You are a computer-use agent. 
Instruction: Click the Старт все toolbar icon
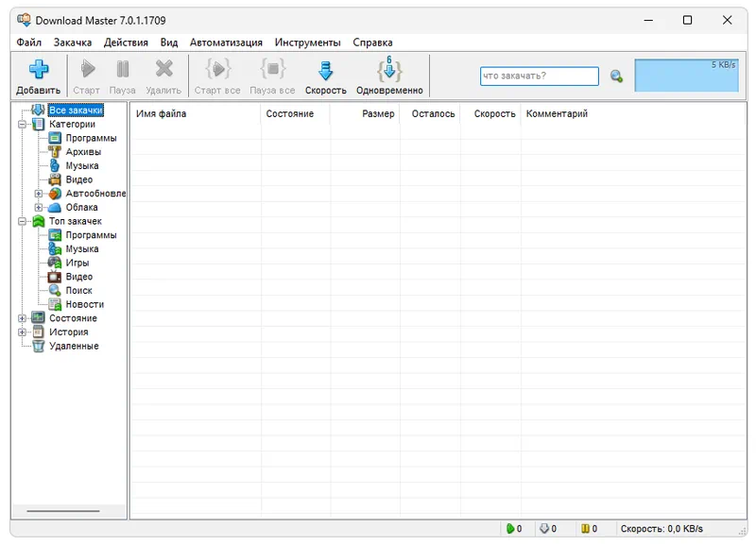218,69
